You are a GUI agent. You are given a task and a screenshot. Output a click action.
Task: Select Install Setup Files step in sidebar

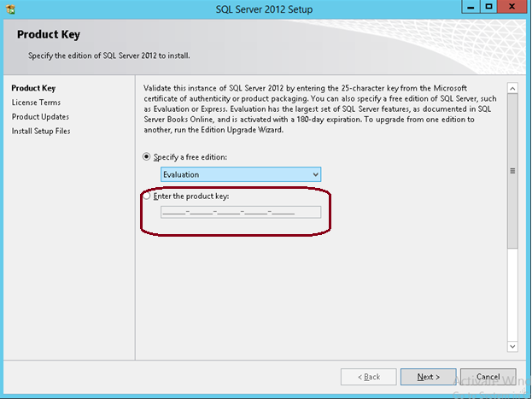41,131
